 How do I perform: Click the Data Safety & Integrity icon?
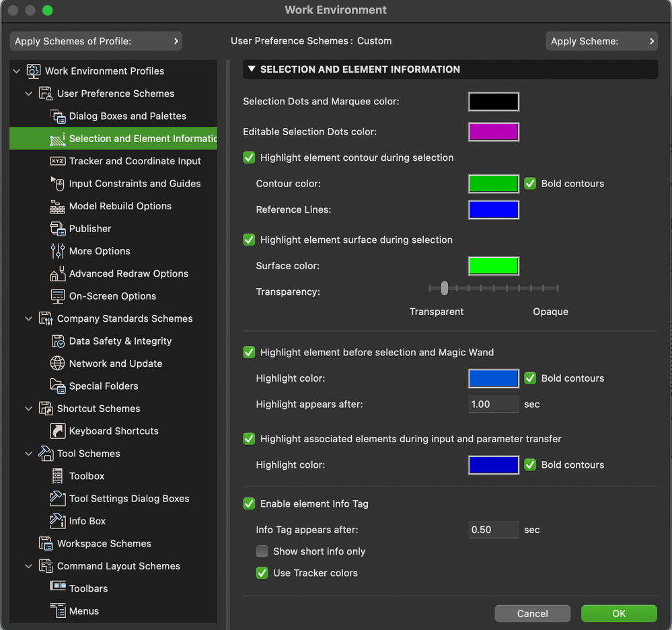(58, 341)
